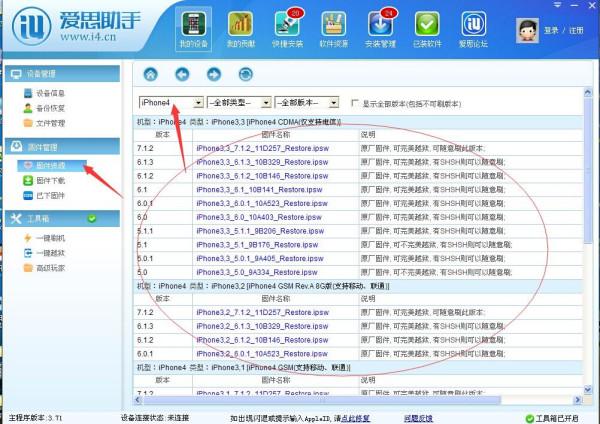Click the vertical scrollbar down arrow
The height and width of the screenshot is (424, 600).
coord(588,390)
